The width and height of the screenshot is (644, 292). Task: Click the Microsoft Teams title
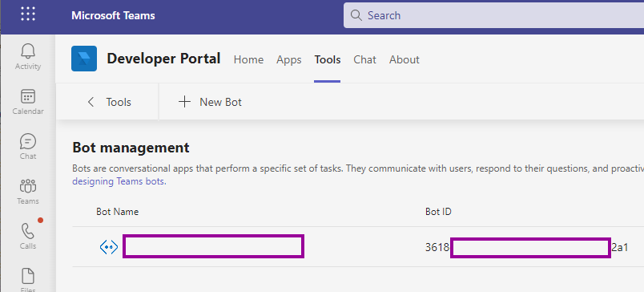pyautogui.click(x=114, y=15)
